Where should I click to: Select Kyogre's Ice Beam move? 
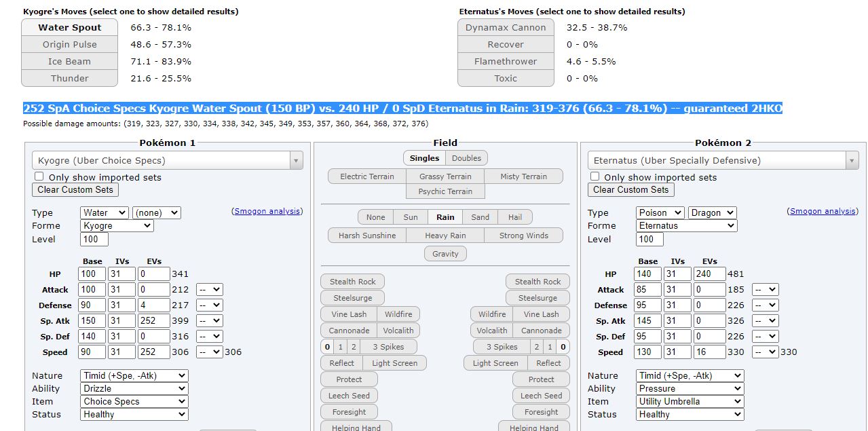69,61
